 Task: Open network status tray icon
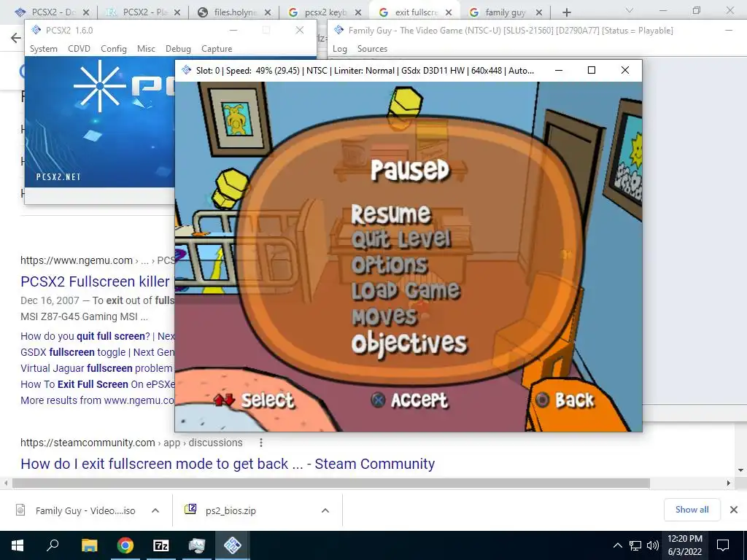tap(635, 545)
